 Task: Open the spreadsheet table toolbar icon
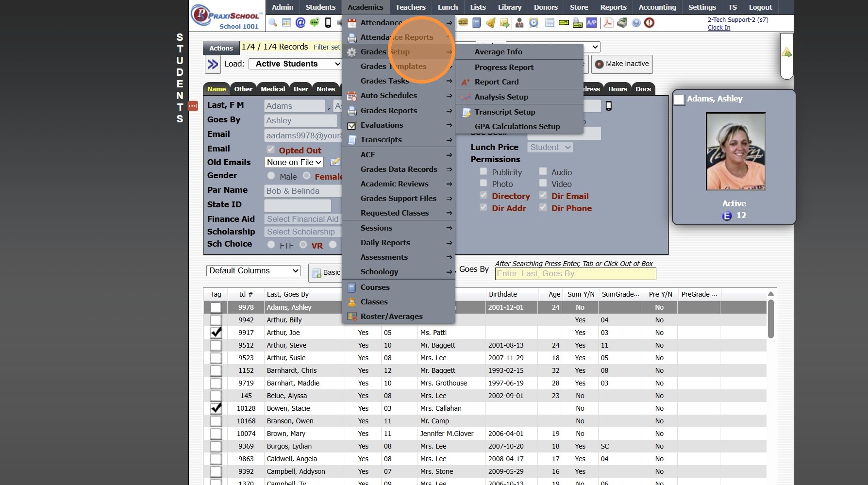point(550,22)
